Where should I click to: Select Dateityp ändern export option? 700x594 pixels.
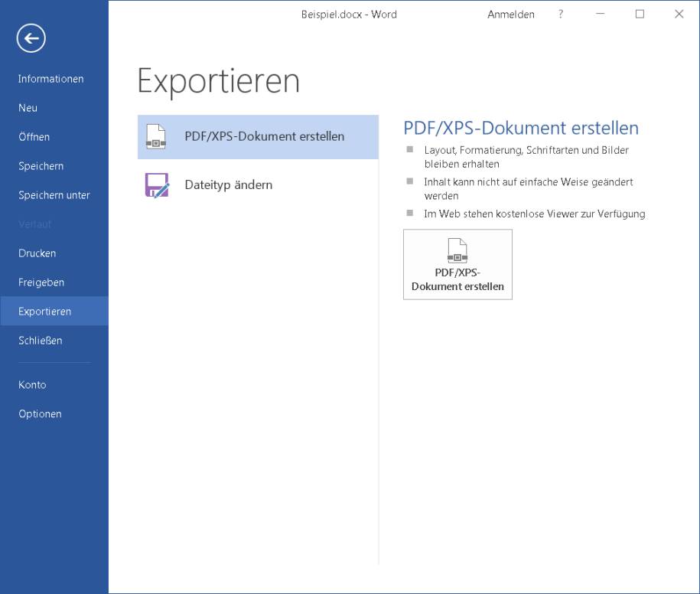click(258, 185)
